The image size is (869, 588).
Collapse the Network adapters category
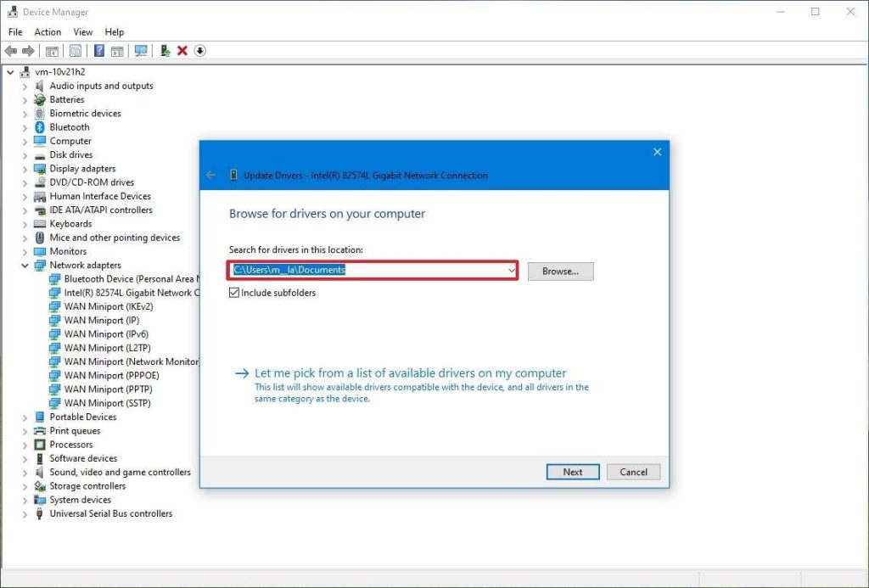tap(25, 266)
